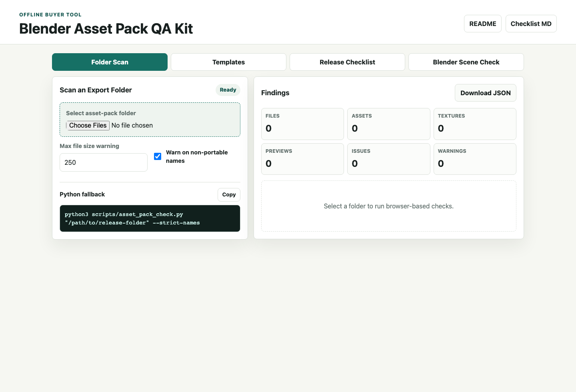Click the 'Max file size warning' label
This screenshot has height=392, width=576.
89,146
